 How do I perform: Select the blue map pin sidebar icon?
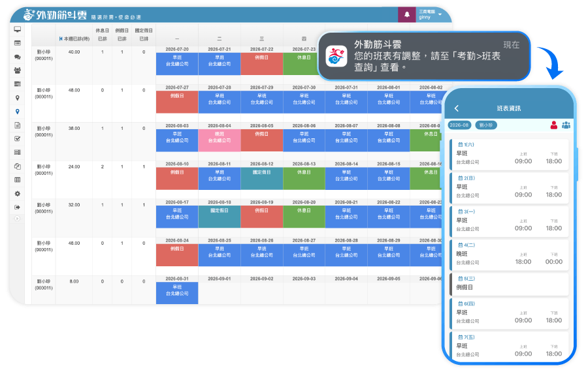click(17, 112)
